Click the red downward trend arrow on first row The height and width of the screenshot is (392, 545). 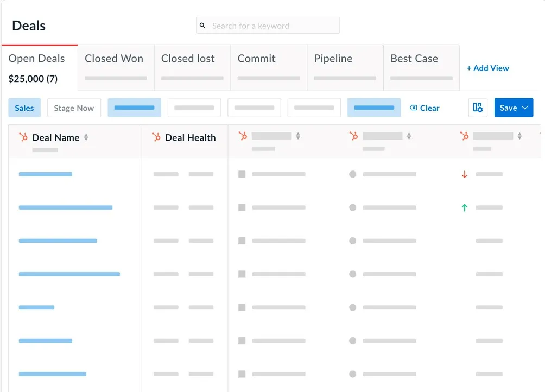click(464, 174)
